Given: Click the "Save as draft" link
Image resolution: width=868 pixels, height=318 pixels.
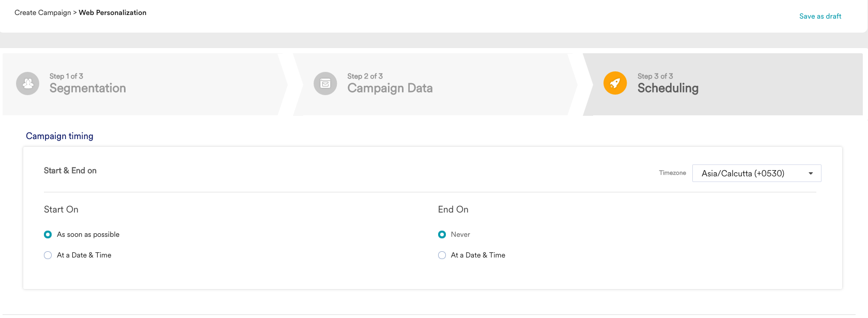Looking at the screenshot, I should click(820, 17).
